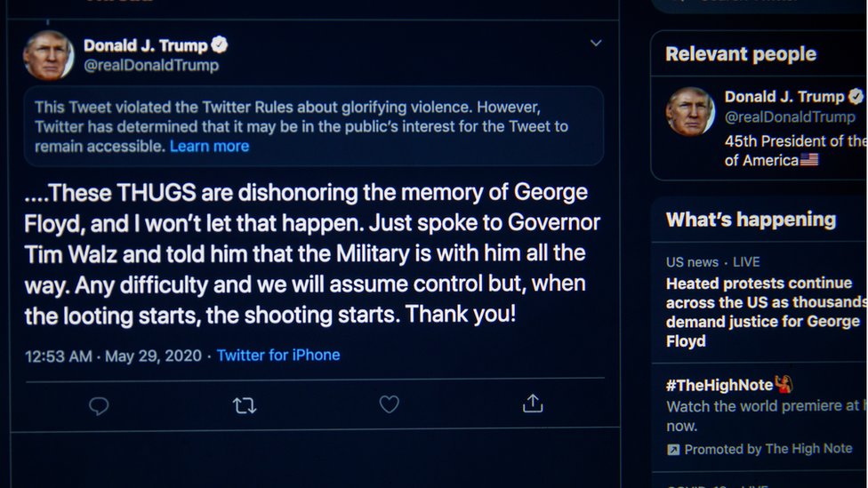Click the Promoted arrow icon

tap(673, 450)
